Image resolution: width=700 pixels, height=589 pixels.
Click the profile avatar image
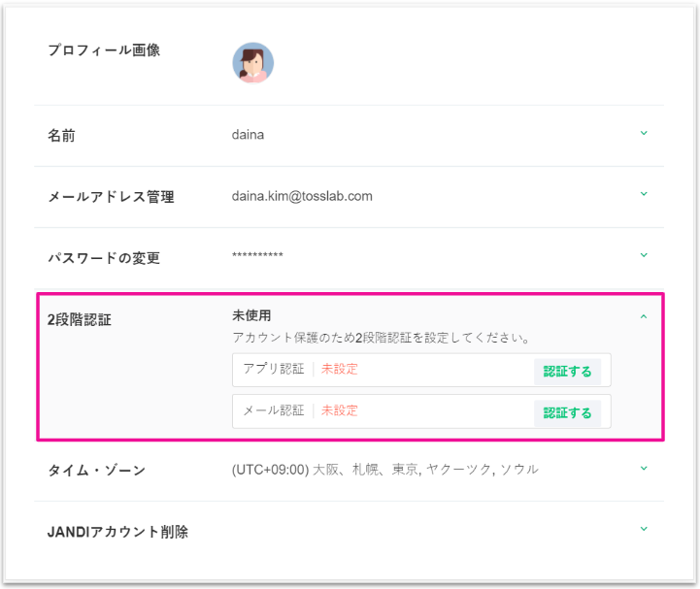pos(252,63)
